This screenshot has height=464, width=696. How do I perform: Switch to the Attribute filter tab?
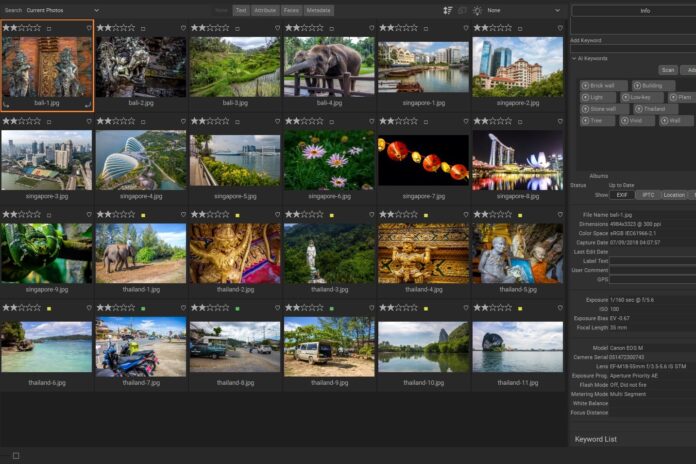pos(265,10)
